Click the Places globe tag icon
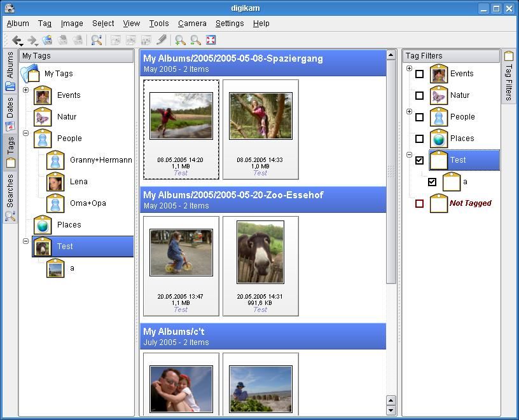 pos(43,225)
